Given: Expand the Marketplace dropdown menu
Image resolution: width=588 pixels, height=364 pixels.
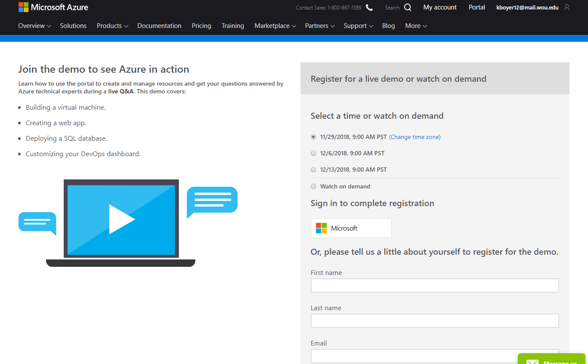Looking at the screenshot, I should point(275,26).
